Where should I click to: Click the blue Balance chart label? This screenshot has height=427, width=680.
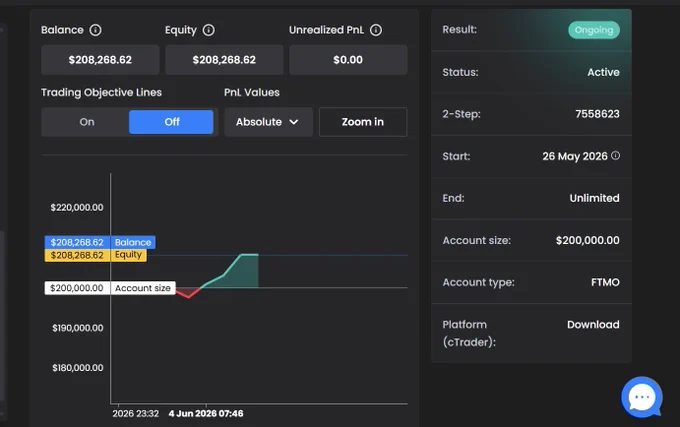click(100, 242)
